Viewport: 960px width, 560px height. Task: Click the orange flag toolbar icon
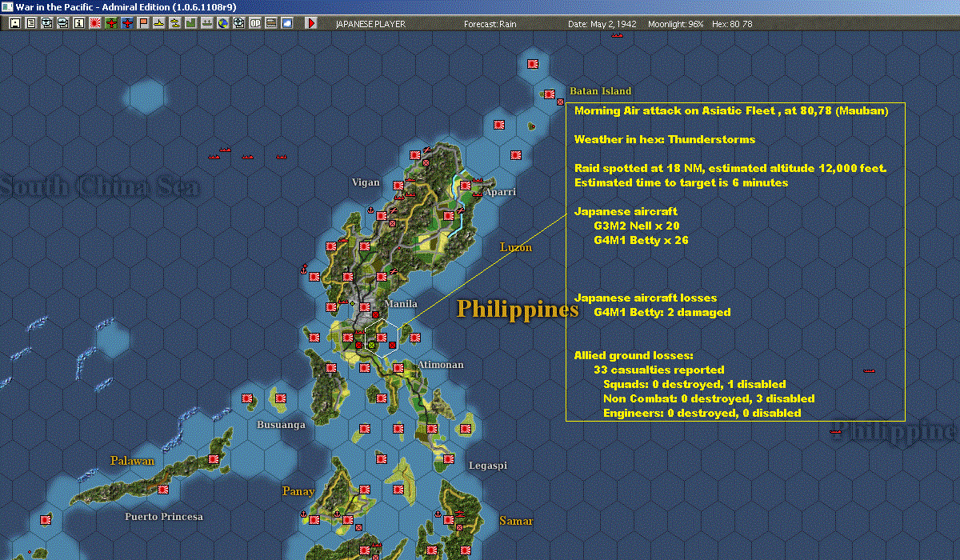point(143,23)
